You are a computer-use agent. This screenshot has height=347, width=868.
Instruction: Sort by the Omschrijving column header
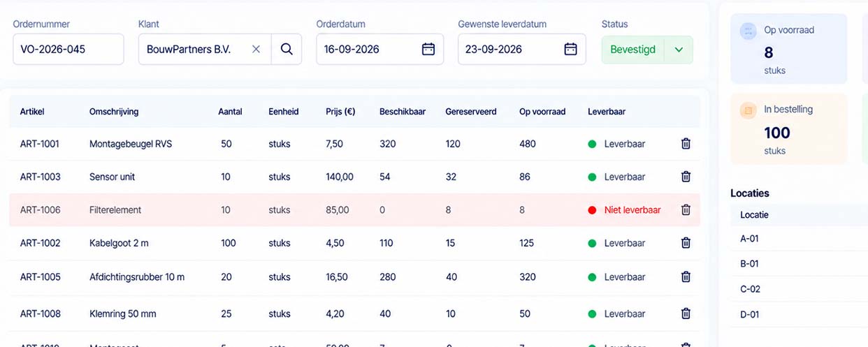click(114, 112)
